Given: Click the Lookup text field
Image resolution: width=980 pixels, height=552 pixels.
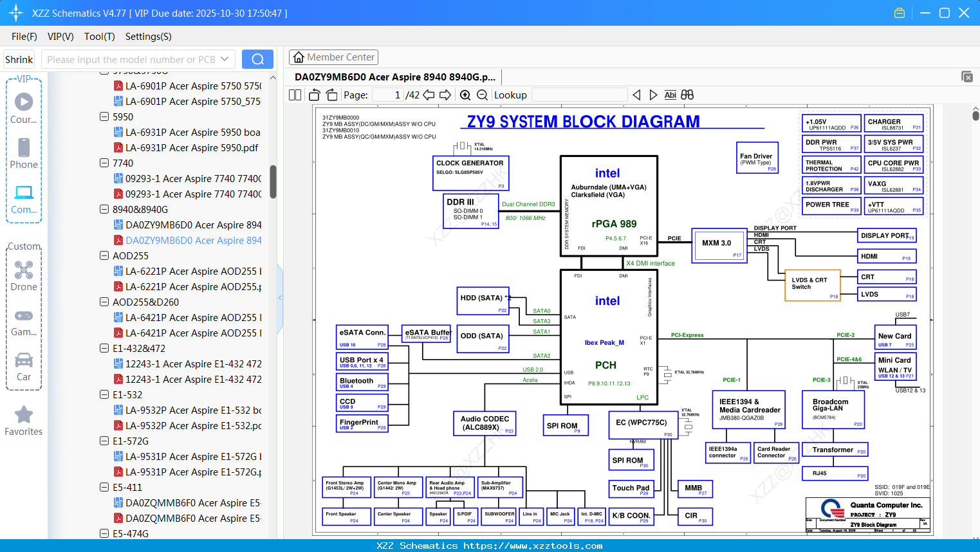Looking at the screenshot, I should (x=579, y=95).
